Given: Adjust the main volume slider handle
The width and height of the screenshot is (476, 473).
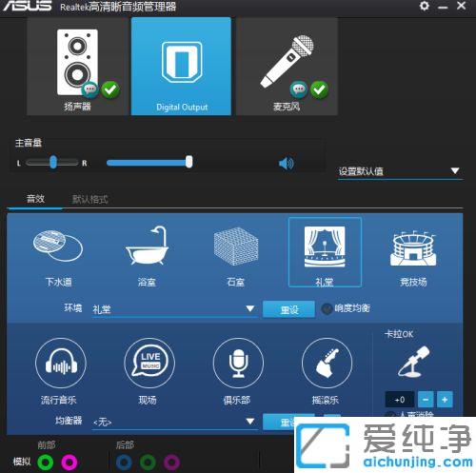Looking at the screenshot, I should pos(188,162).
